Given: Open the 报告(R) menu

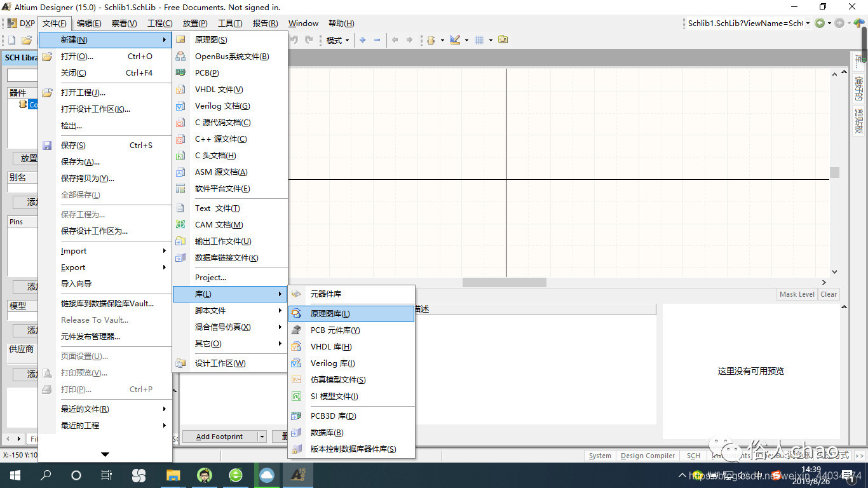Looking at the screenshot, I should [x=265, y=24].
